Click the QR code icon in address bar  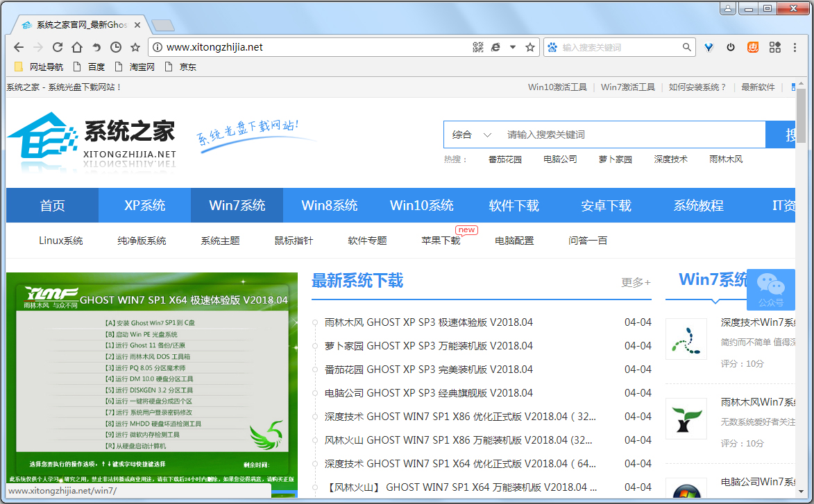[477, 47]
